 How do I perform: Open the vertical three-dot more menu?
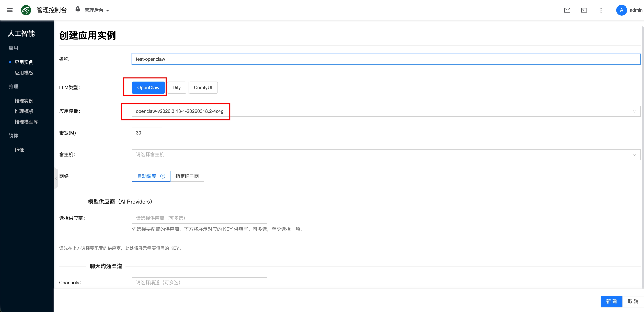[x=601, y=10]
